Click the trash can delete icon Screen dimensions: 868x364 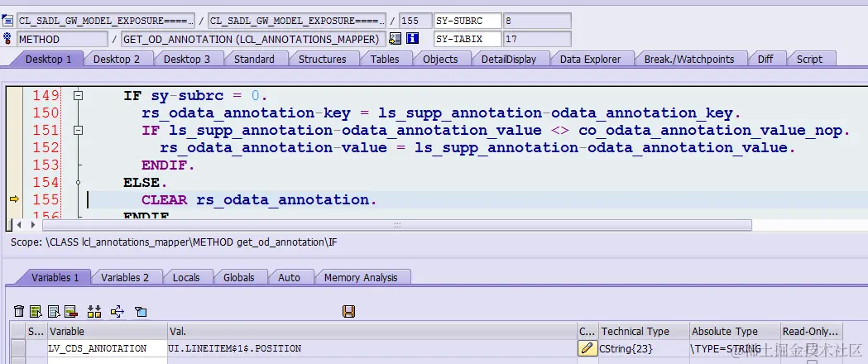tap(19, 311)
